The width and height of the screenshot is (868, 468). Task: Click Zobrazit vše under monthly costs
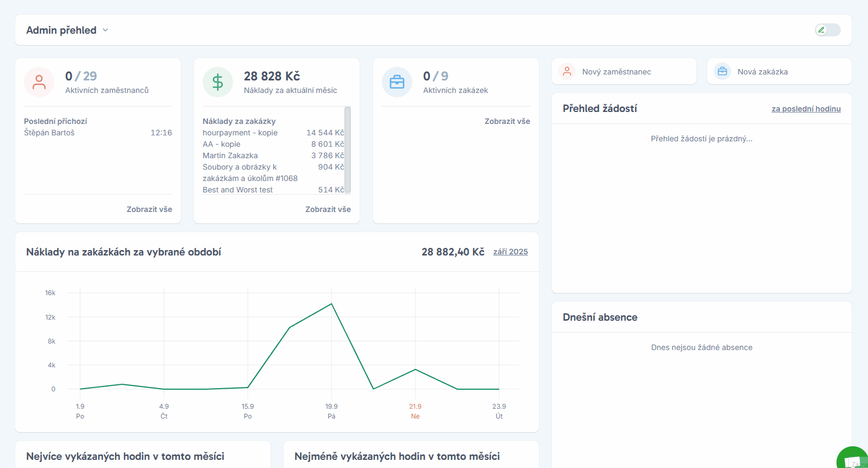coord(328,209)
